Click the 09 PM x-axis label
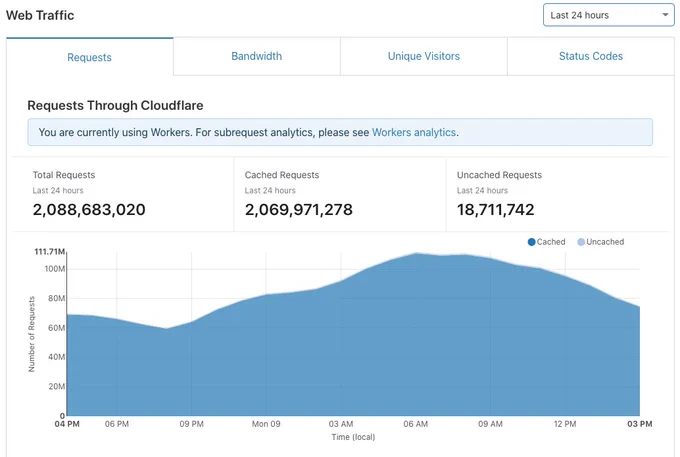The height and width of the screenshot is (457, 680). coord(191,424)
